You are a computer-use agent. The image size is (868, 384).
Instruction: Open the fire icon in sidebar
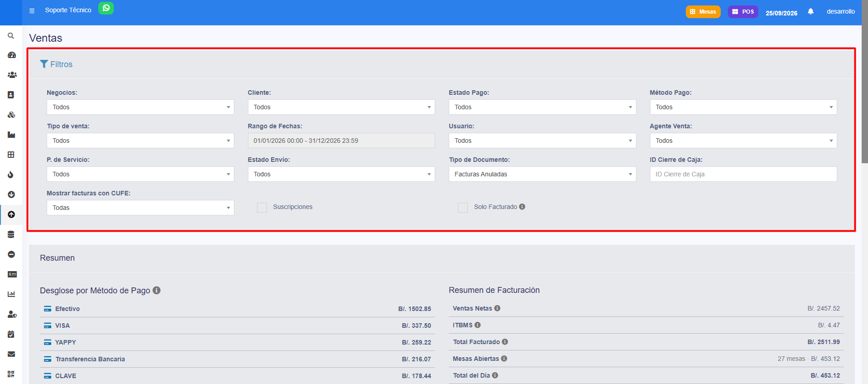(11, 175)
